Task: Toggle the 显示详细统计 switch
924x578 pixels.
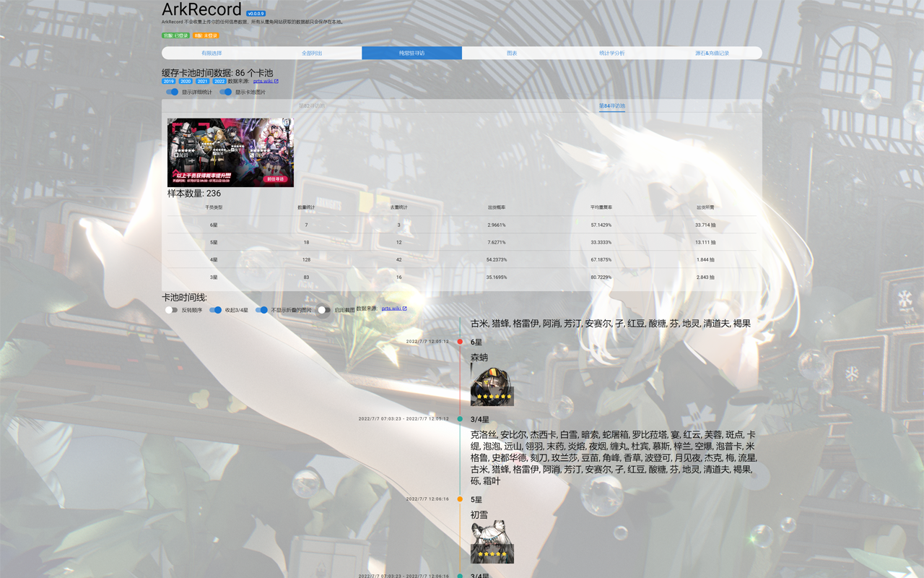Action: click(172, 92)
